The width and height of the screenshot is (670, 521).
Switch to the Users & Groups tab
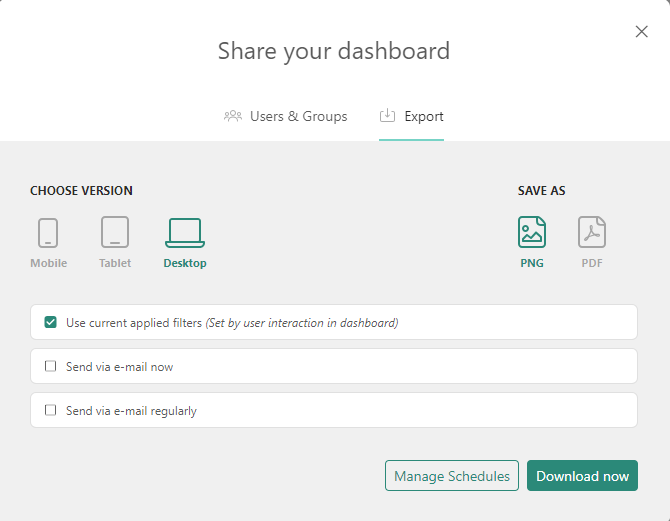pos(298,116)
